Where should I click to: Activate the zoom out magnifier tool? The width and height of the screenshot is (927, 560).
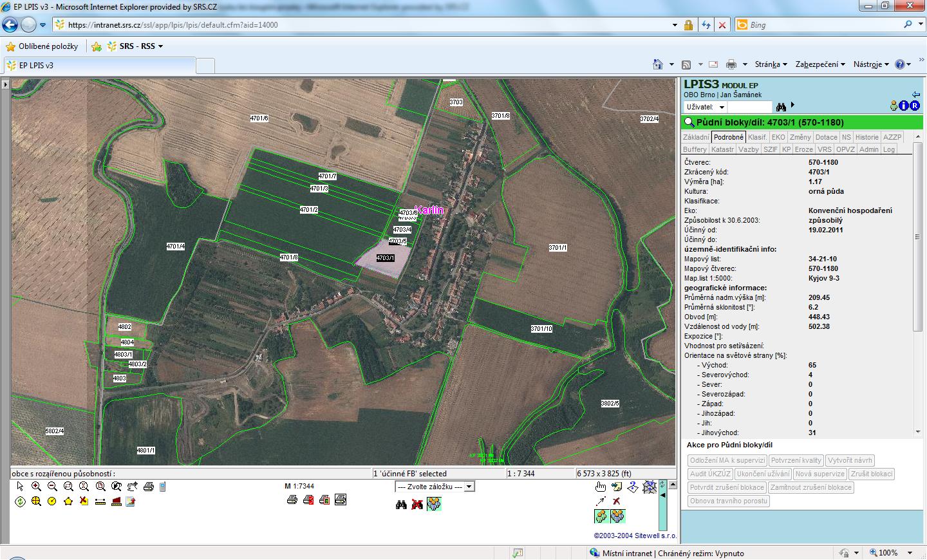(x=52, y=487)
